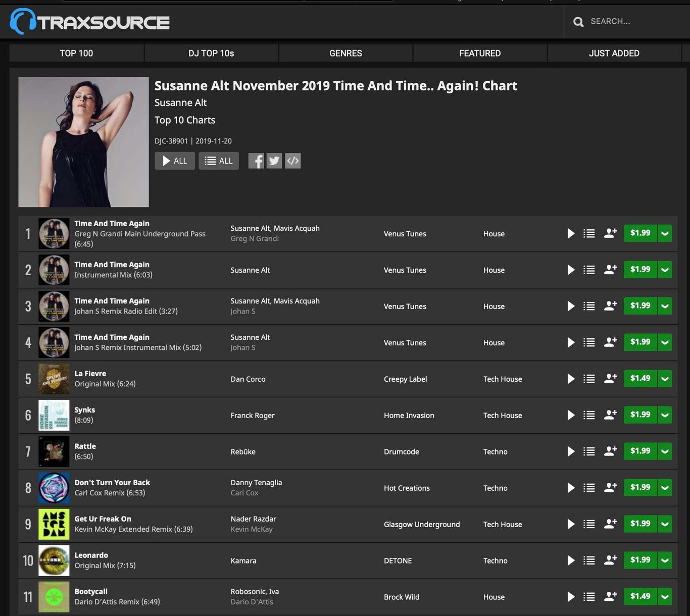Open the FEATURED tab

pos(480,53)
